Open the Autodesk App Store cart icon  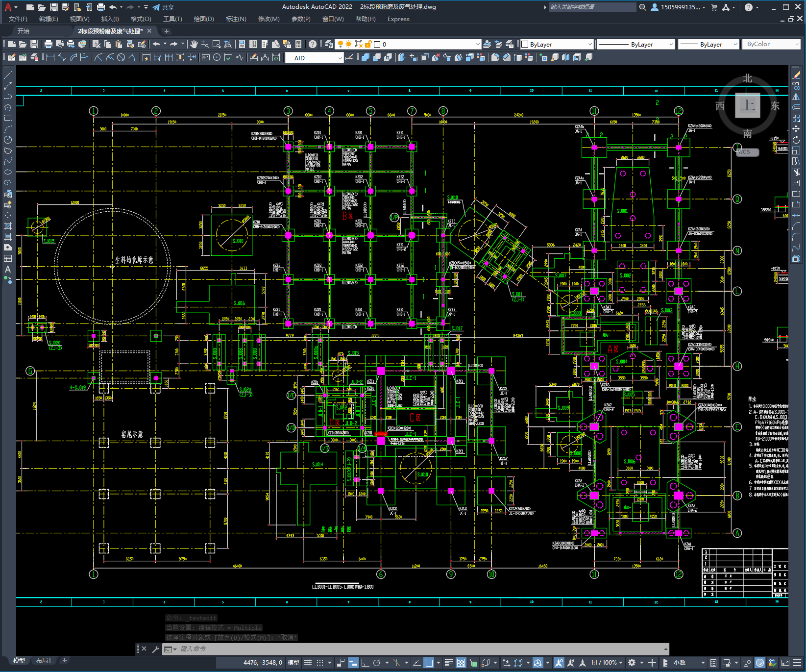[714, 7]
